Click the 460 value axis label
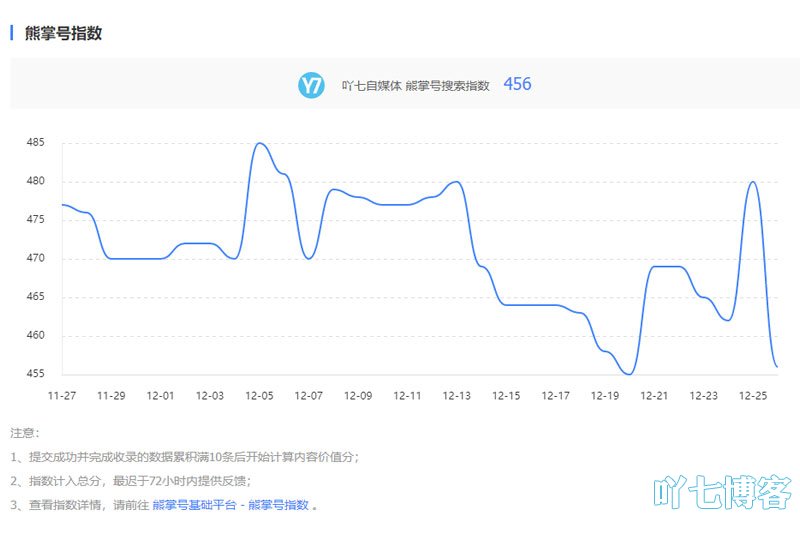 (x=36, y=335)
